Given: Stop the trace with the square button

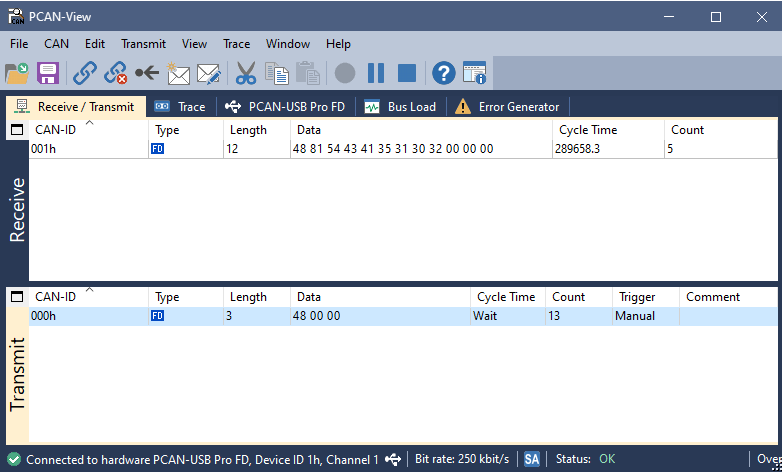Looking at the screenshot, I should coord(406,73).
